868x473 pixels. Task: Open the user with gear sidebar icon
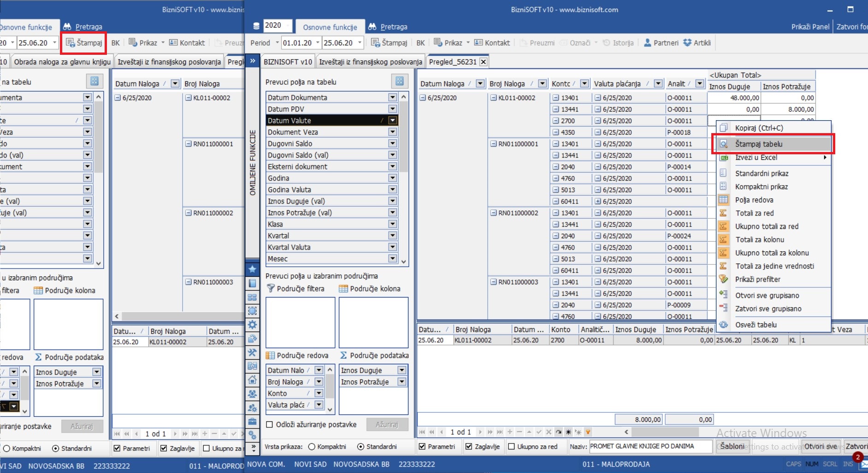252,408
